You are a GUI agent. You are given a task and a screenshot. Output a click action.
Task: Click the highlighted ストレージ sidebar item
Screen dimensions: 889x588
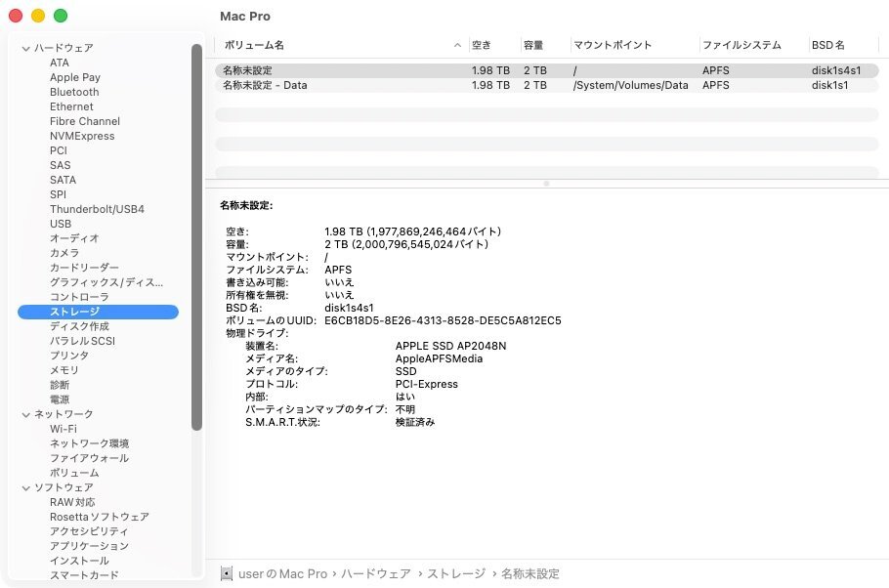click(98, 312)
